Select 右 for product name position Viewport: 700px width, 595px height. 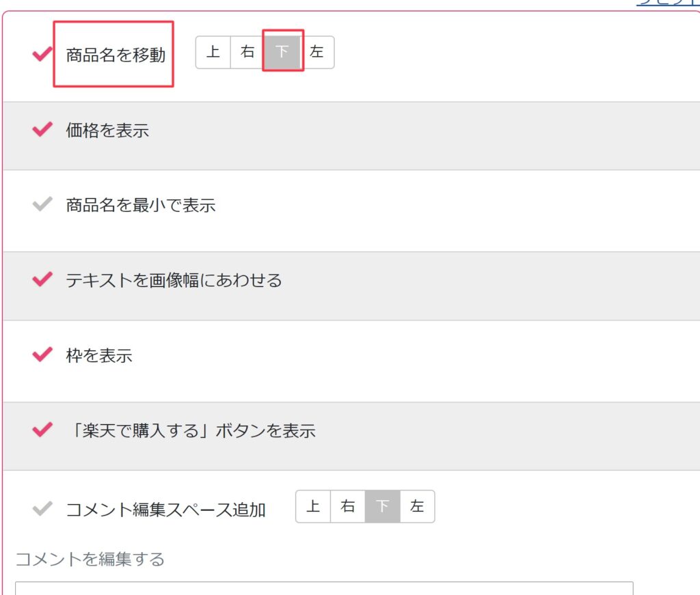(x=247, y=52)
